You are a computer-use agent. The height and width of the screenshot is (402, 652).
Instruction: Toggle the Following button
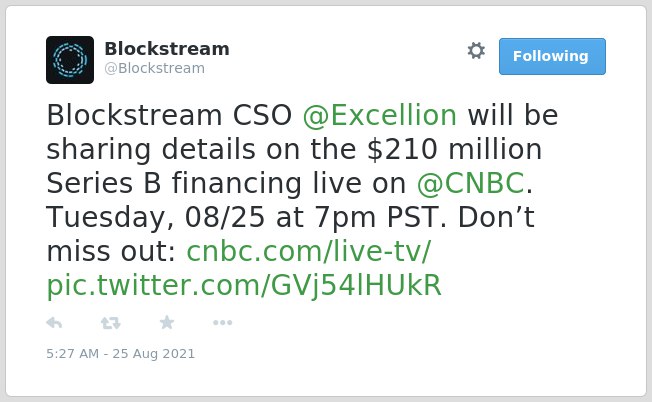tap(552, 57)
